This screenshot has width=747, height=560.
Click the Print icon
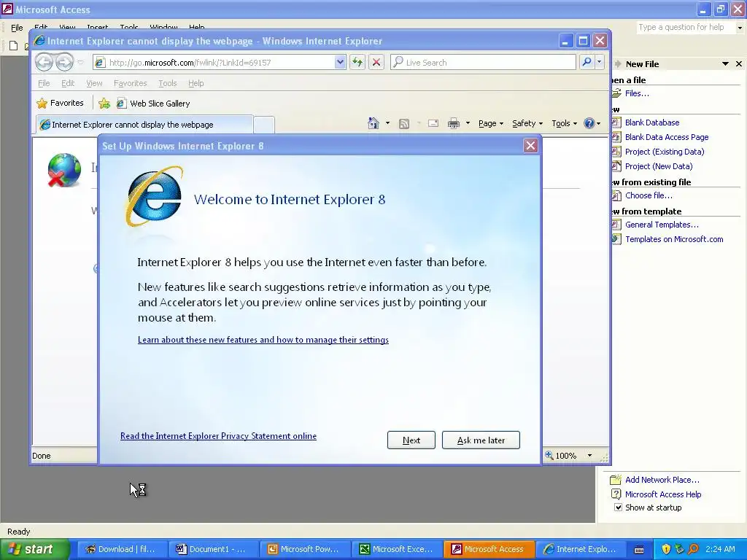(x=454, y=124)
